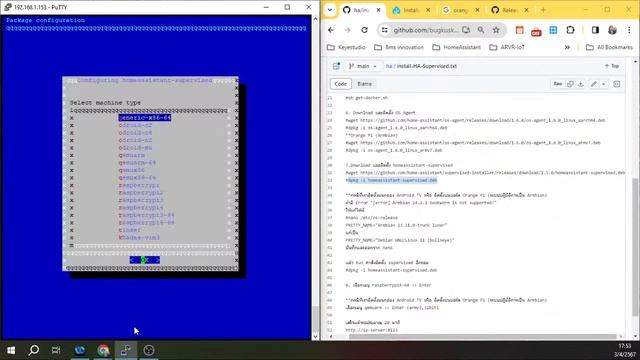Open site information icon in address bar
640x360 pixels.
(384, 30)
